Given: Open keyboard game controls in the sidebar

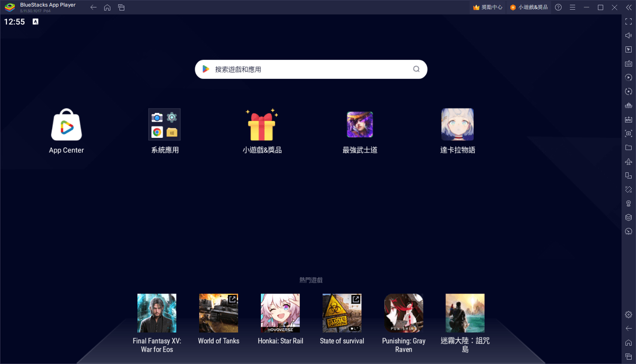Looking at the screenshot, I should (629, 63).
